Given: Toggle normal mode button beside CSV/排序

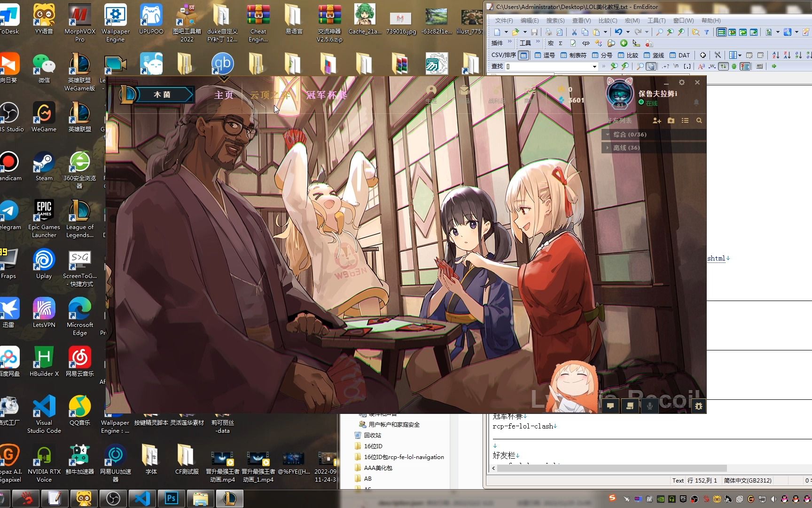Looking at the screenshot, I should (x=523, y=55).
